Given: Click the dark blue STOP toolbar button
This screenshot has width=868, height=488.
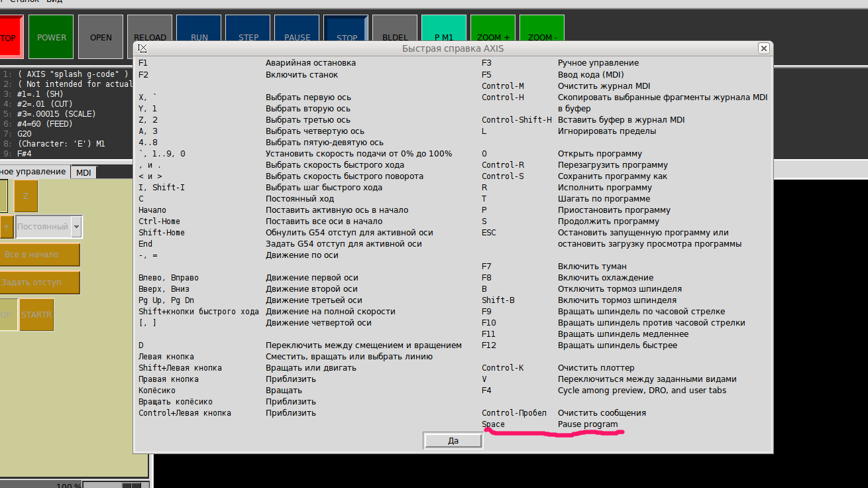Looking at the screenshot, I should click(x=346, y=37).
